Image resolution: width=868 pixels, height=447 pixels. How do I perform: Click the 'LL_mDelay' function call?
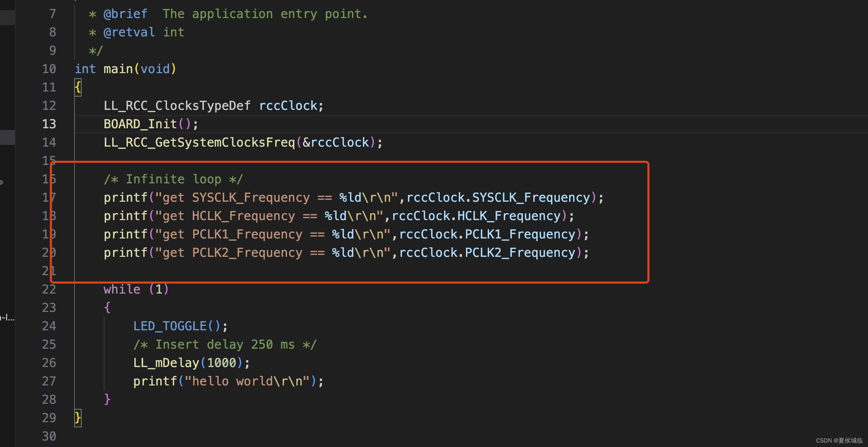click(x=166, y=363)
